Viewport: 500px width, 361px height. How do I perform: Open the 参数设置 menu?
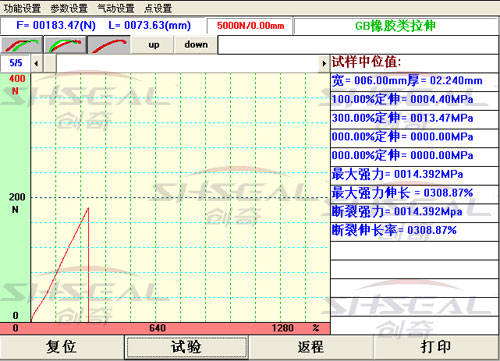[x=69, y=8]
